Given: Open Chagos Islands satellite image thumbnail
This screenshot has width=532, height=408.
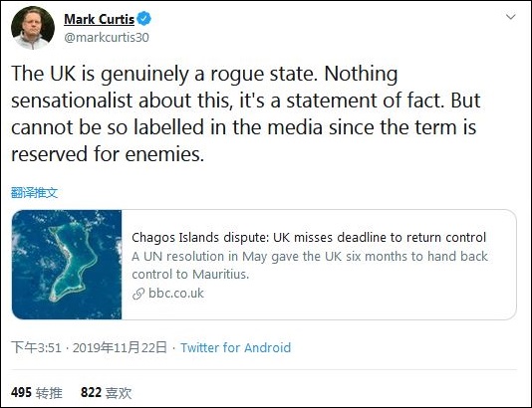Looking at the screenshot, I should (67, 265).
